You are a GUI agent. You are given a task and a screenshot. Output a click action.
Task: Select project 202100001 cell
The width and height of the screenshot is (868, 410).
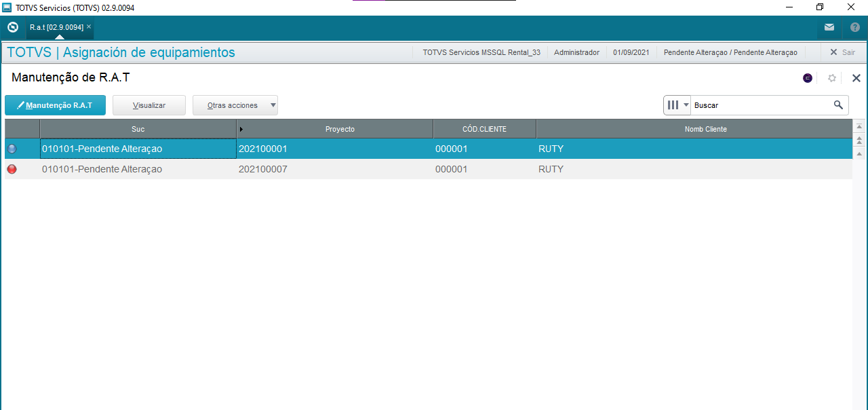[x=335, y=149]
